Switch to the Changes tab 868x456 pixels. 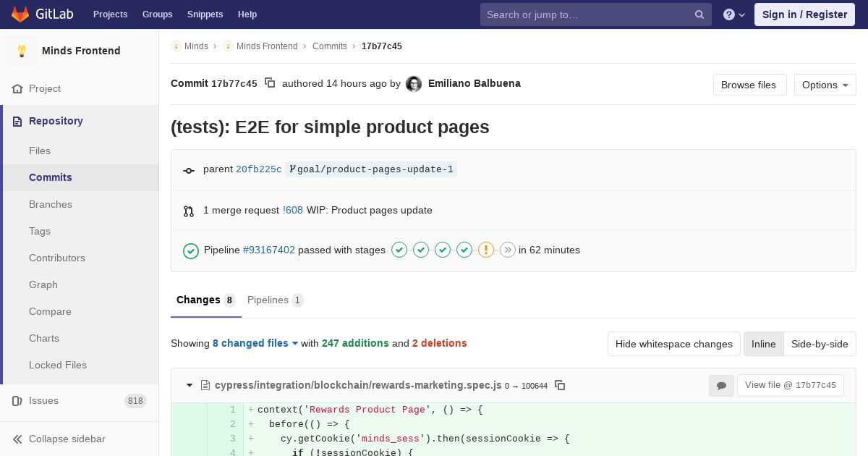coord(205,300)
